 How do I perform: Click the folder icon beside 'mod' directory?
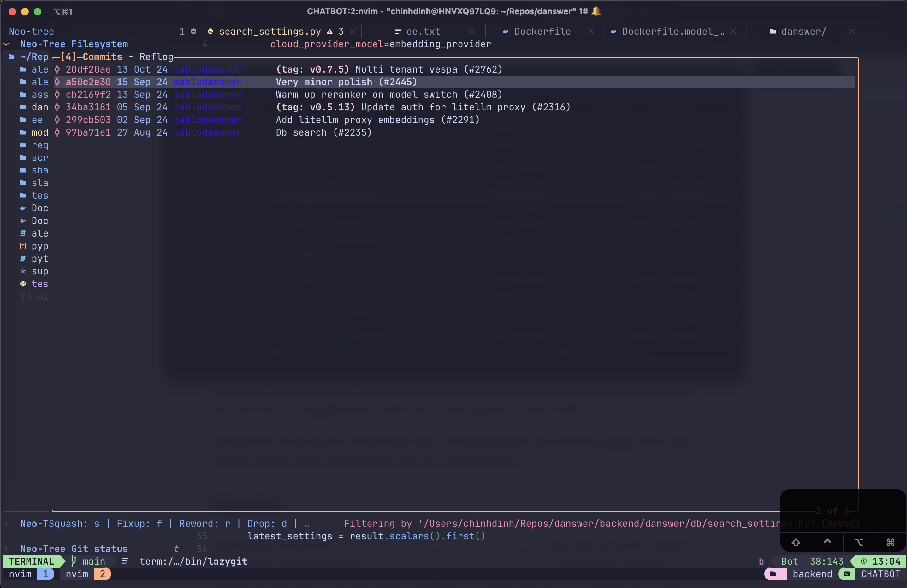click(23, 132)
